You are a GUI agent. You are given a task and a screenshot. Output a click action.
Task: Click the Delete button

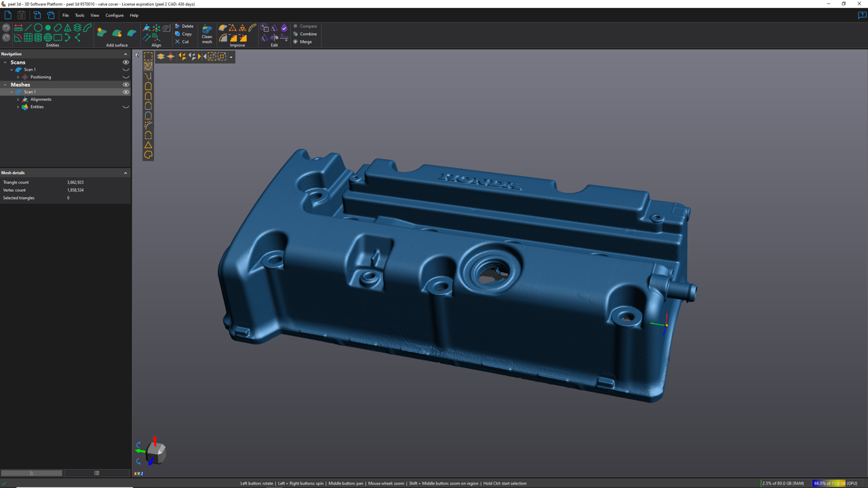click(x=184, y=26)
